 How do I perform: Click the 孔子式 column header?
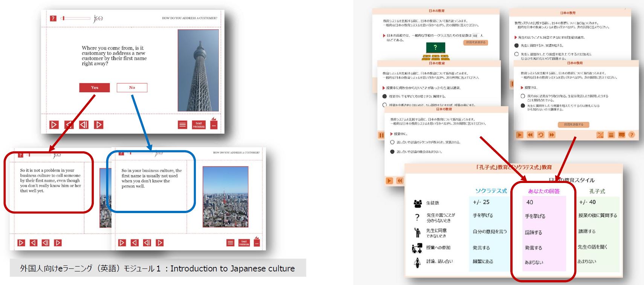click(597, 191)
